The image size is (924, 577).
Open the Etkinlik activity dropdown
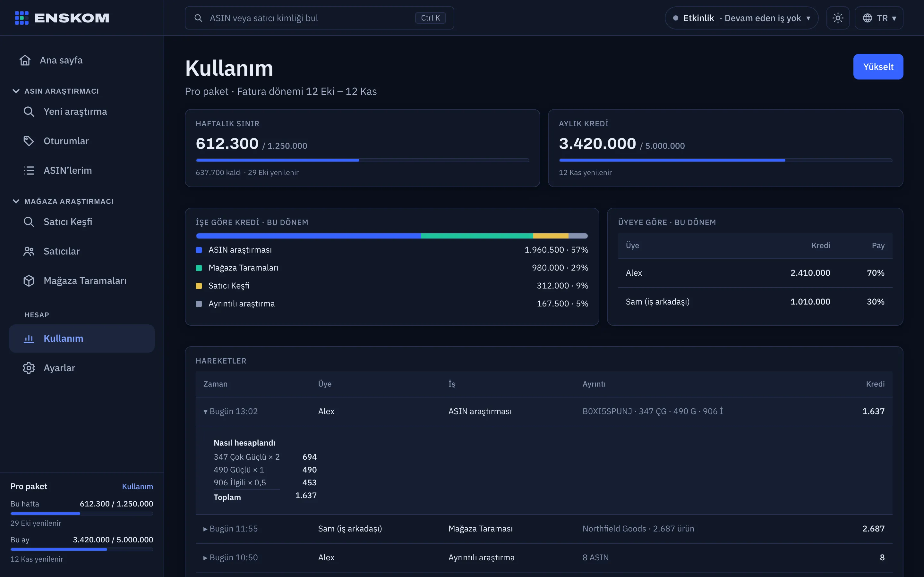tap(741, 18)
